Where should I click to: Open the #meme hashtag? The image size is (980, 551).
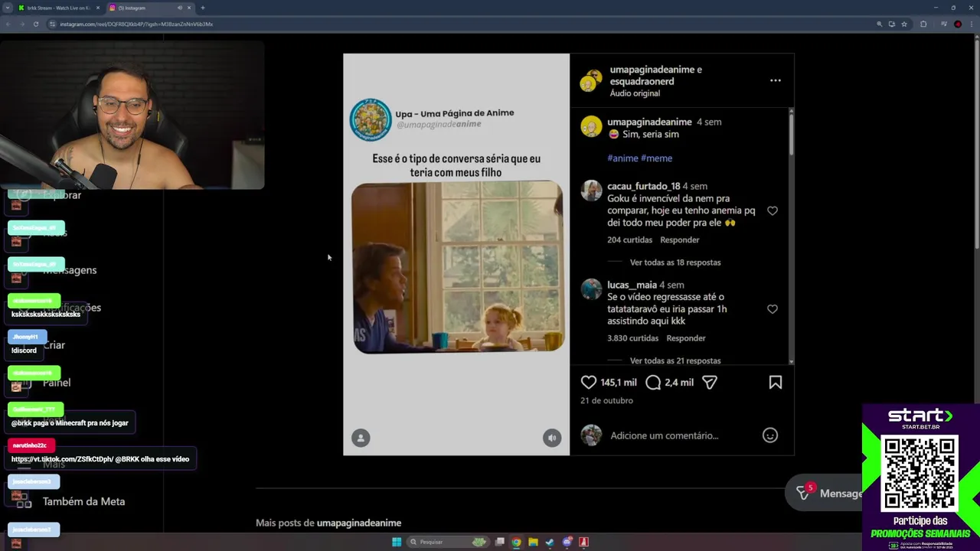656,158
